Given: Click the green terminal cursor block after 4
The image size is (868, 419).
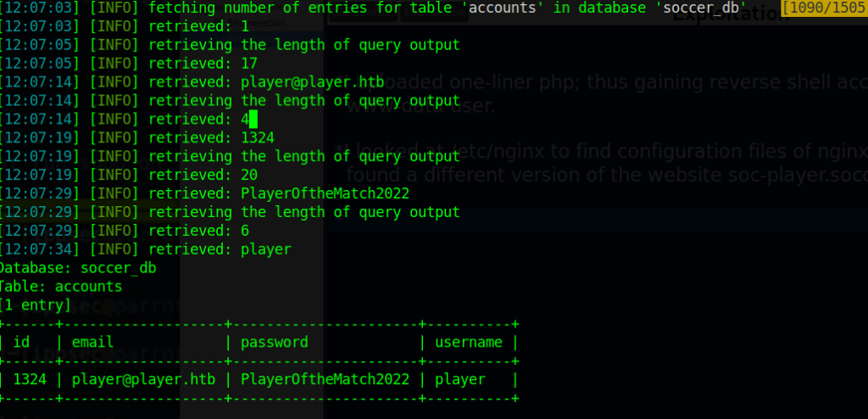Looking at the screenshot, I should pyautogui.click(x=253, y=119).
